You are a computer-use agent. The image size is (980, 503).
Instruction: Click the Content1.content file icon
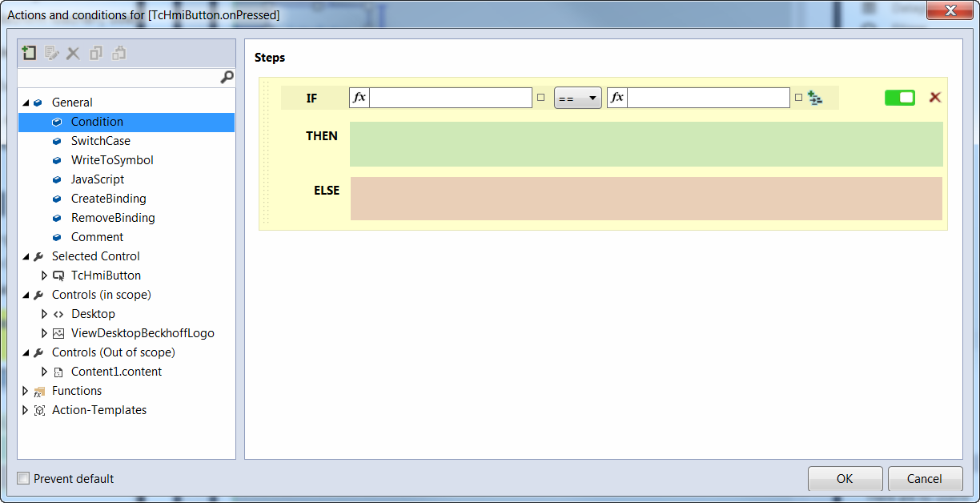pyautogui.click(x=58, y=372)
